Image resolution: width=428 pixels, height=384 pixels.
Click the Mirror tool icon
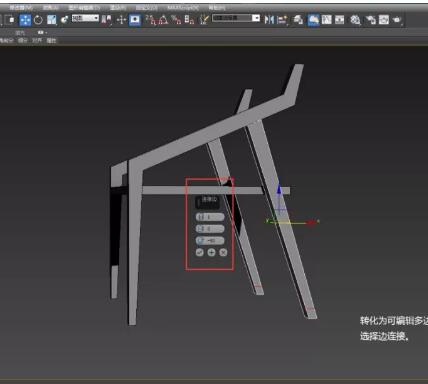269,20
